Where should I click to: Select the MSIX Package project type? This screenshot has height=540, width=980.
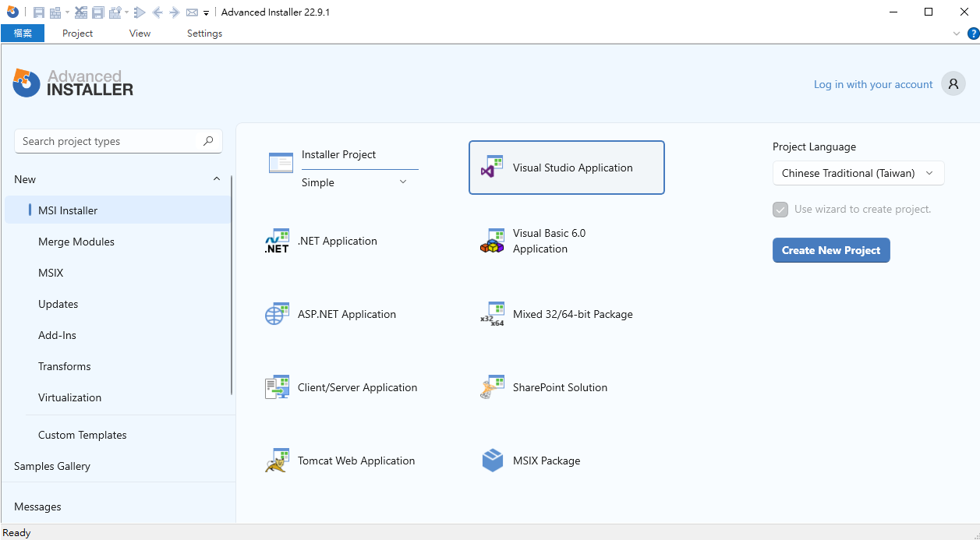(x=531, y=461)
